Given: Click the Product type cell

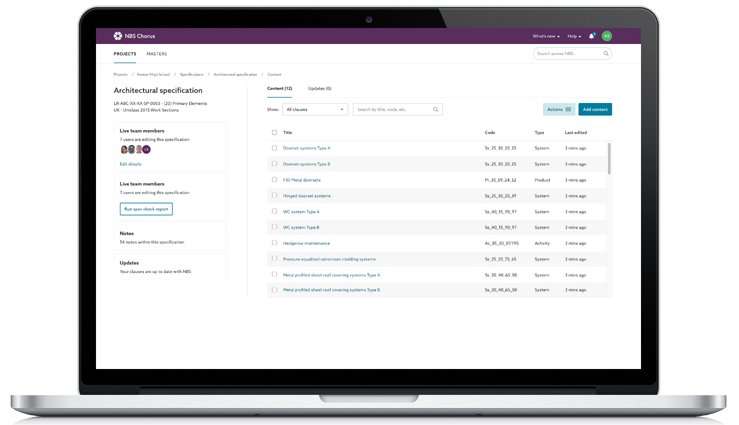Looking at the screenshot, I should click(x=542, y=180).
